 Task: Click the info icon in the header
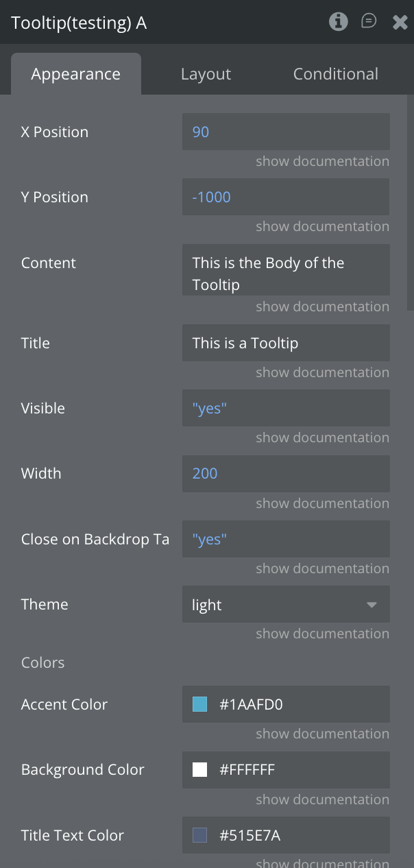pos(338,22)
